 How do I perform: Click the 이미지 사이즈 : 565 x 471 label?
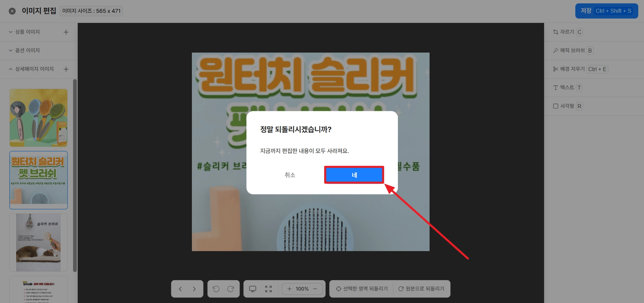click(91, 11)
